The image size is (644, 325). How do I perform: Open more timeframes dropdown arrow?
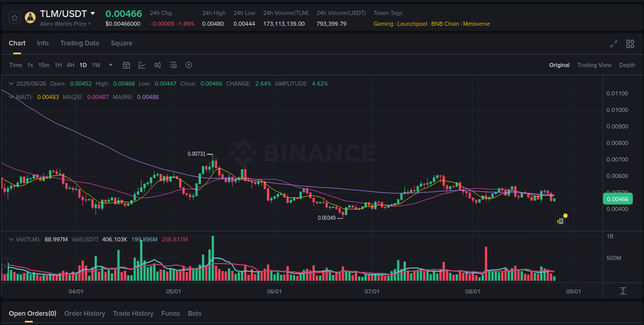tap(110, 65)
